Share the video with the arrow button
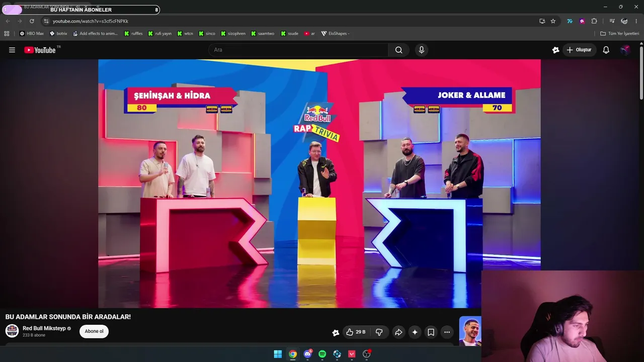Screen dimensions: 644x362 [x=398, y=332]
